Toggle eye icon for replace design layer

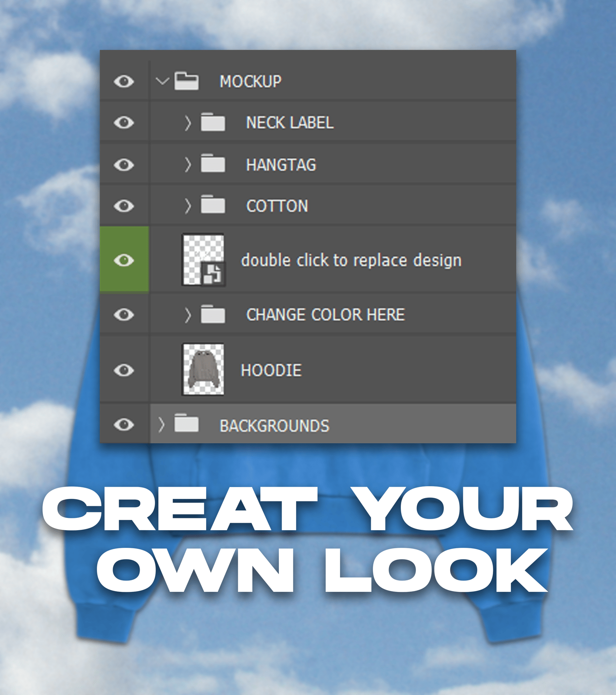[x=124, y=260]
